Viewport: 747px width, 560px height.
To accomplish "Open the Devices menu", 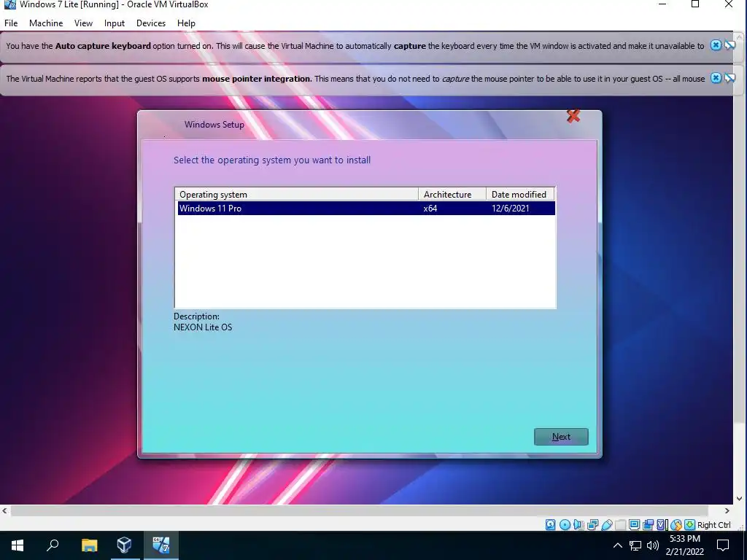I will pyautogui.click(x=151, y=23).
